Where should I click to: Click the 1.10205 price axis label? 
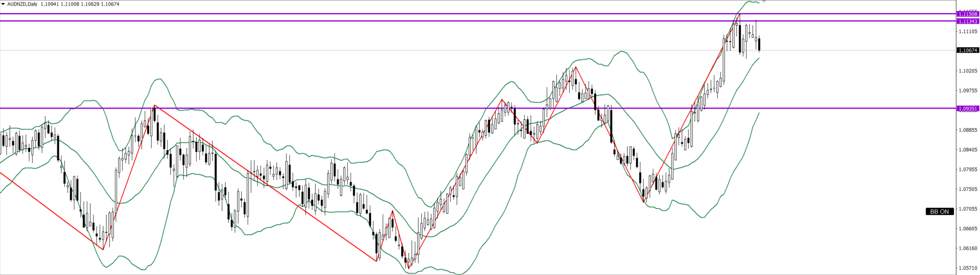click(968, 71)
